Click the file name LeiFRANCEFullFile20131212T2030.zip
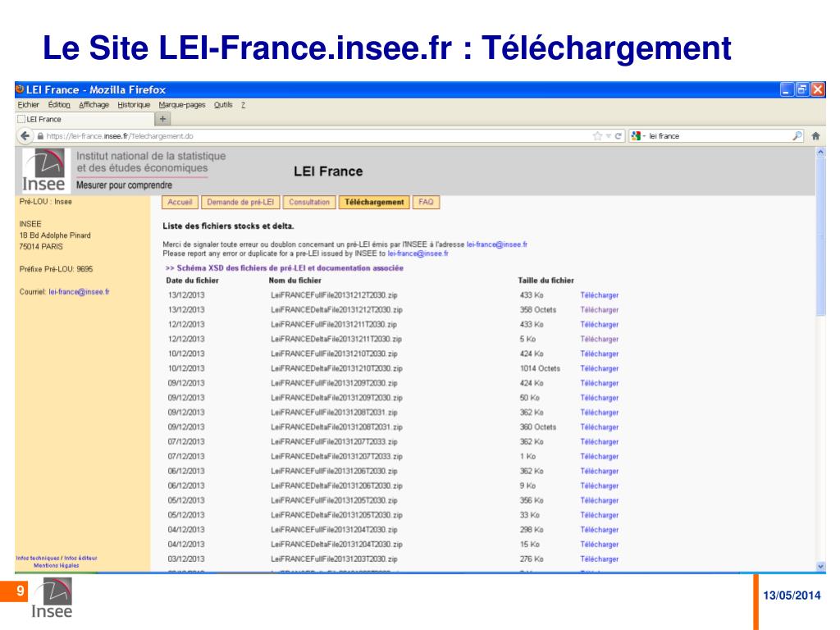This screenshot has height=630, width=840. point(334,295)
